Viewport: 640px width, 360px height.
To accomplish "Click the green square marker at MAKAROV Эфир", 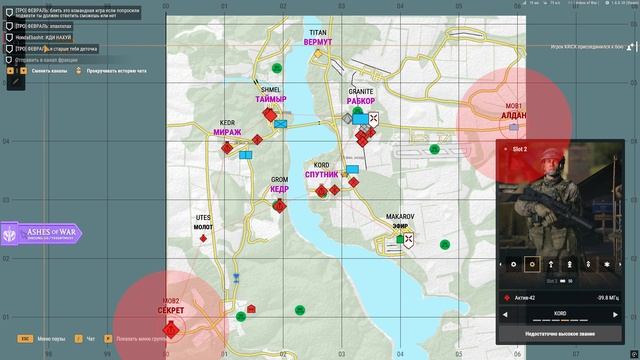I will point(400,239).
